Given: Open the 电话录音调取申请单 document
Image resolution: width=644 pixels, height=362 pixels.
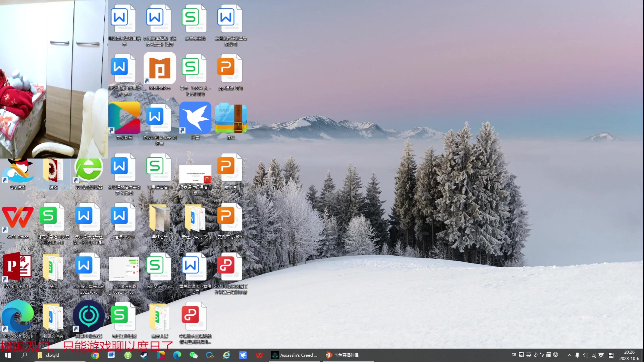Looking at the screenshot, I should point(124,25).
